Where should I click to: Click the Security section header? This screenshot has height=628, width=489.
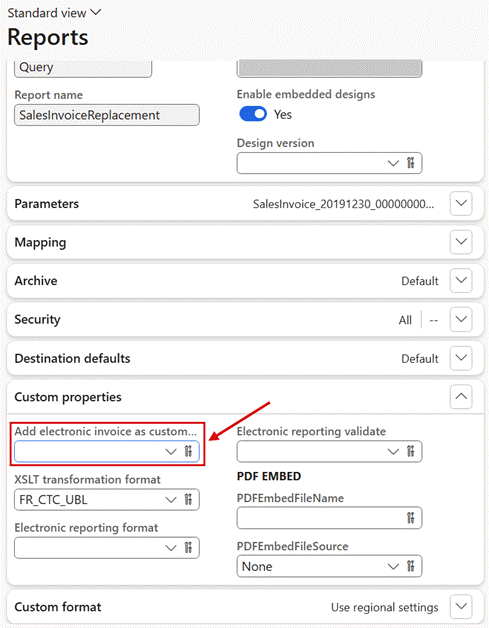point(37,320)
